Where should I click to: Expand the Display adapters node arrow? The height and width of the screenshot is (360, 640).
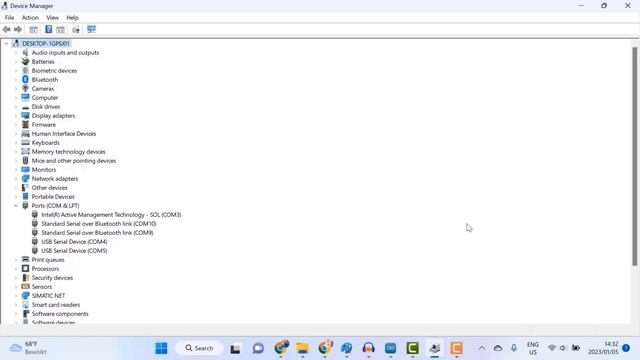pyautogui.click(x=16, y=116)
